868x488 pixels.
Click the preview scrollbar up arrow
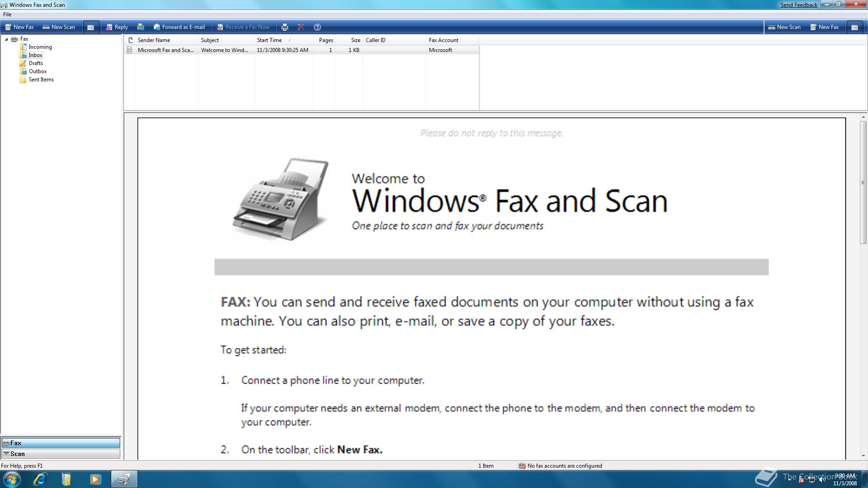tap(863, 117)
